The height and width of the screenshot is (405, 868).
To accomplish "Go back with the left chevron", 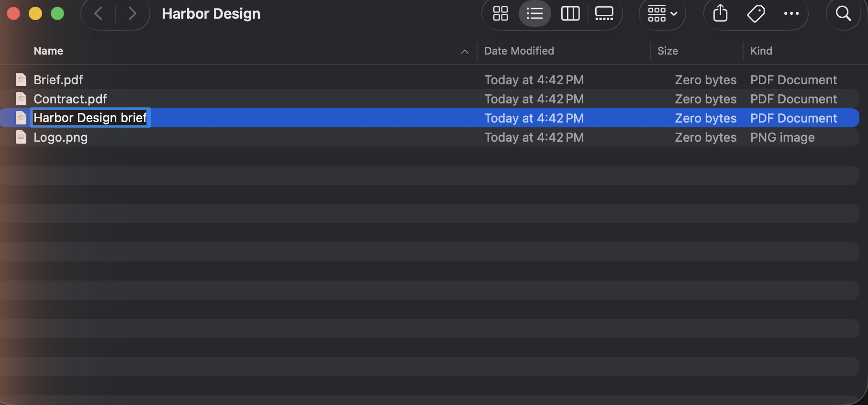I will point(99,13).
